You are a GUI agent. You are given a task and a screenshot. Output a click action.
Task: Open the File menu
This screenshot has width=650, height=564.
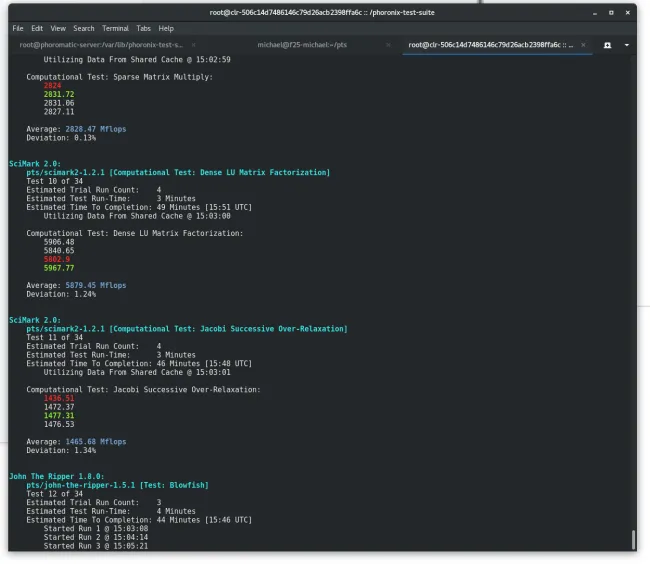pos(17,29)
